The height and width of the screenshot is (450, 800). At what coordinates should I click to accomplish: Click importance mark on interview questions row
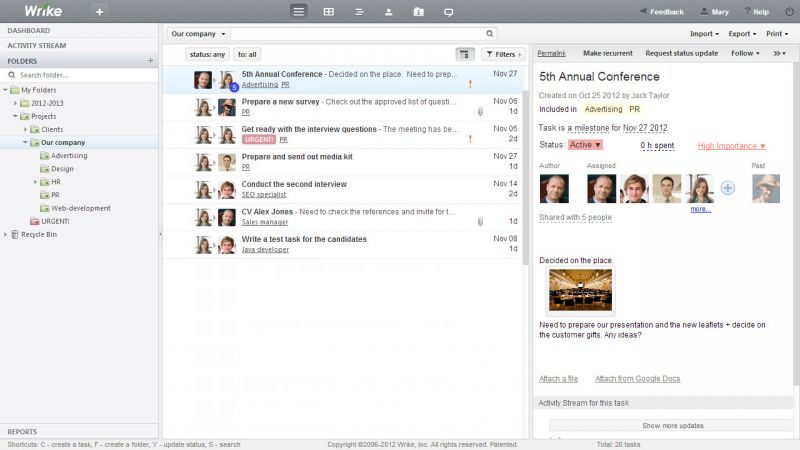[x=470, y=139]
